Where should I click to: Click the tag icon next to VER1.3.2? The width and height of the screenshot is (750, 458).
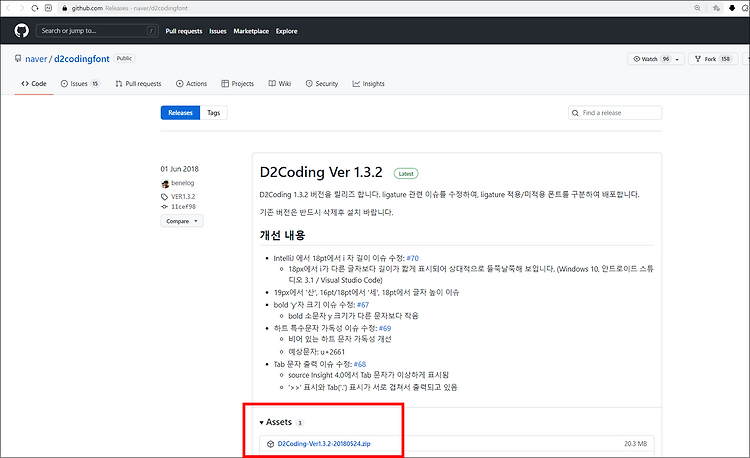(164, 196)
